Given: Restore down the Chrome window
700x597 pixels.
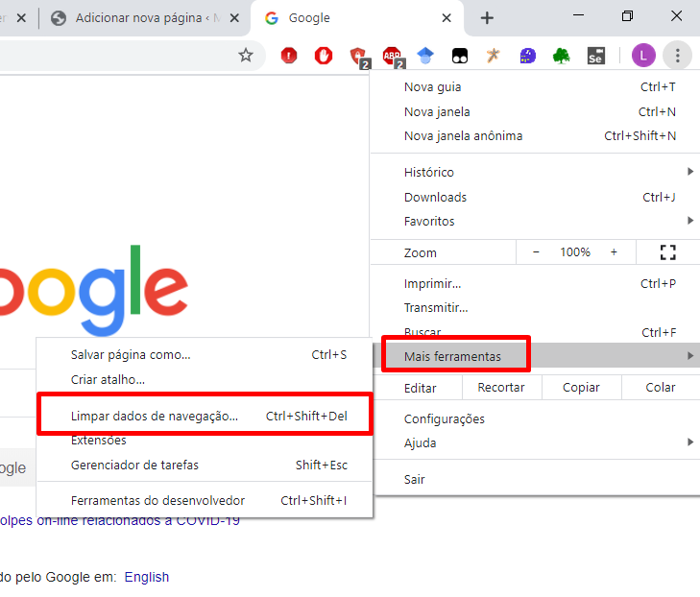Looking at the screenshot, I should click(627, 16).
